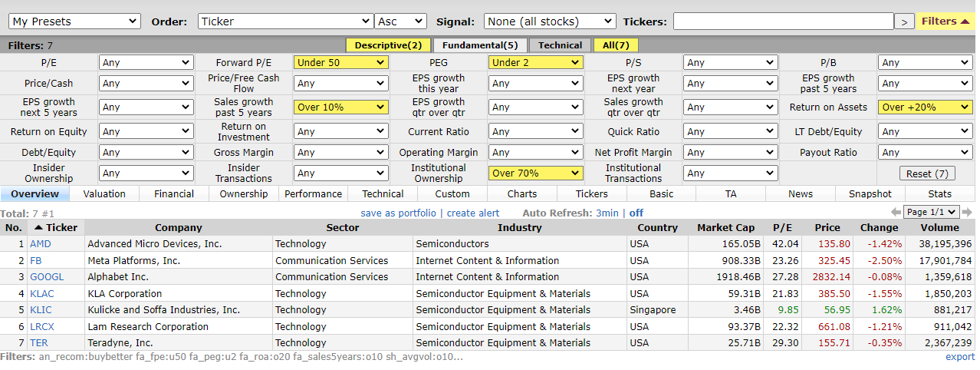Set Auto Refresh to 3min

[x=607, y=213]
